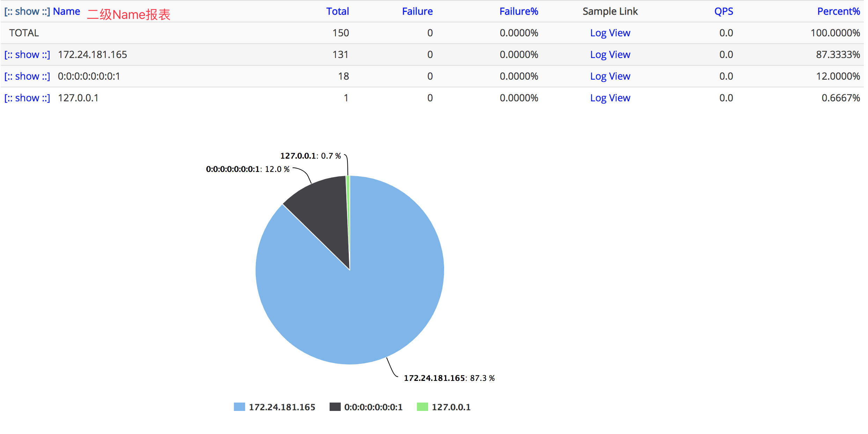Screen dimensions: 868x434
Task: Open Log View for the TOTAL row
Action: coord(610,32)
